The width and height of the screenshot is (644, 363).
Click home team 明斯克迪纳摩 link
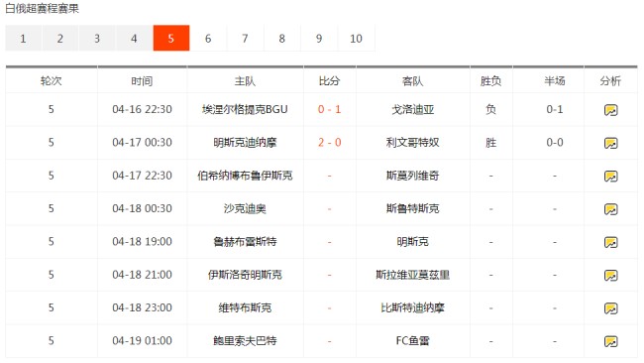tap(245, 143)
